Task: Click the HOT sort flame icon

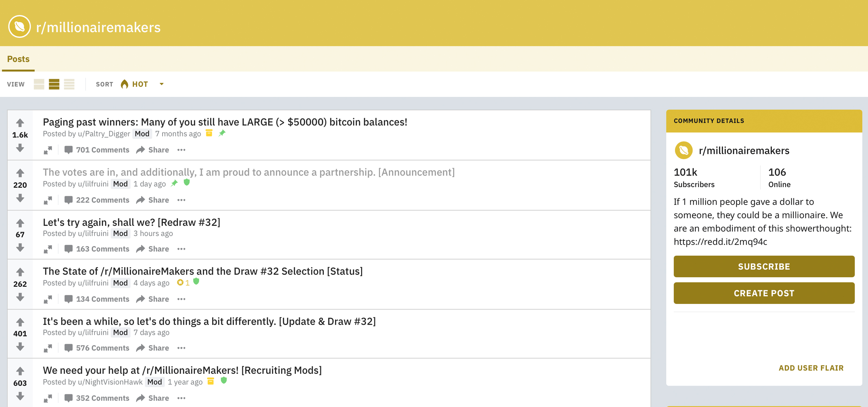Action: (125, 84)
